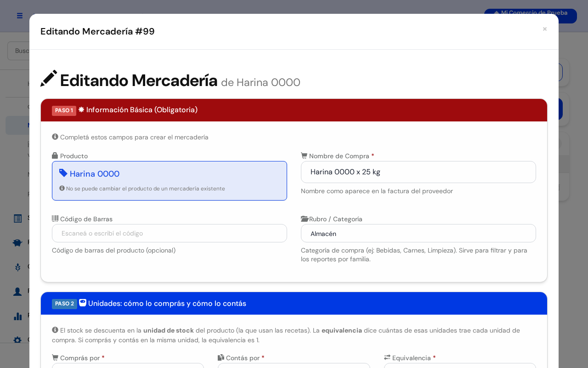The image size is (588, 368).
Task: Click the scale icon before Unidades header
Action: tap(83, 303)
